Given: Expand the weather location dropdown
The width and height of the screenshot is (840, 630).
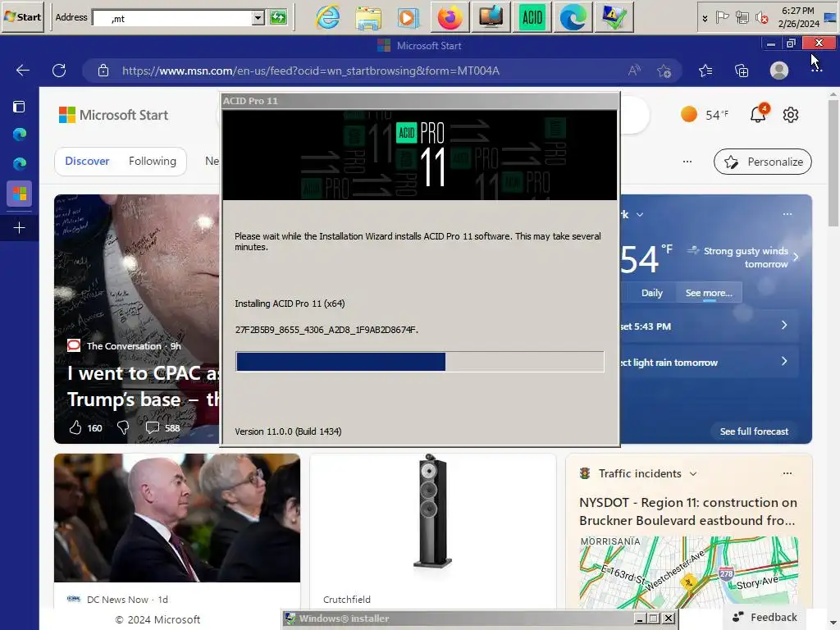Looking at the screenshot, I should point(640,215).
